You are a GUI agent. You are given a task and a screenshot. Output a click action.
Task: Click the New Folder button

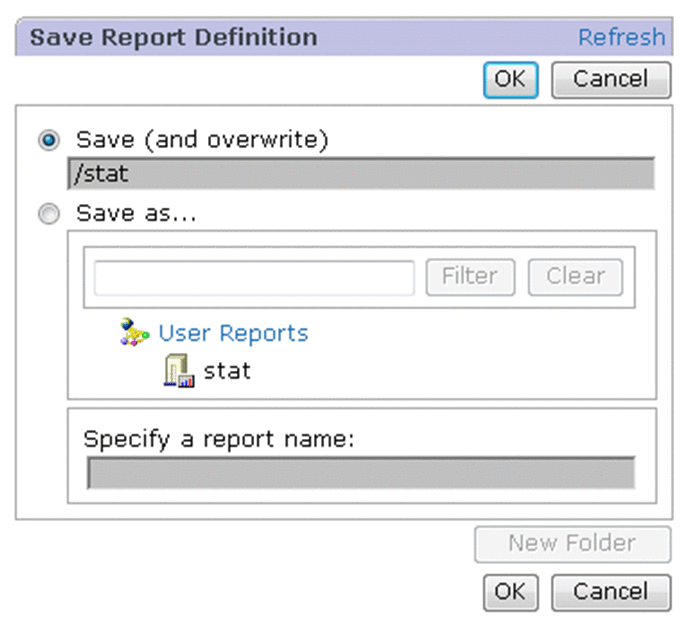click(x=572, y=544)
